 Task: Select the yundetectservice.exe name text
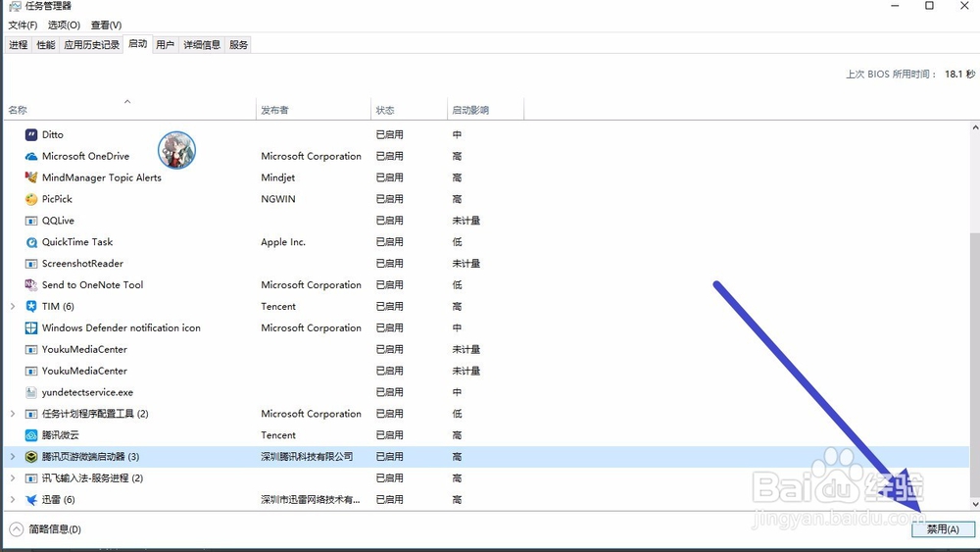[x=87, y=392]
